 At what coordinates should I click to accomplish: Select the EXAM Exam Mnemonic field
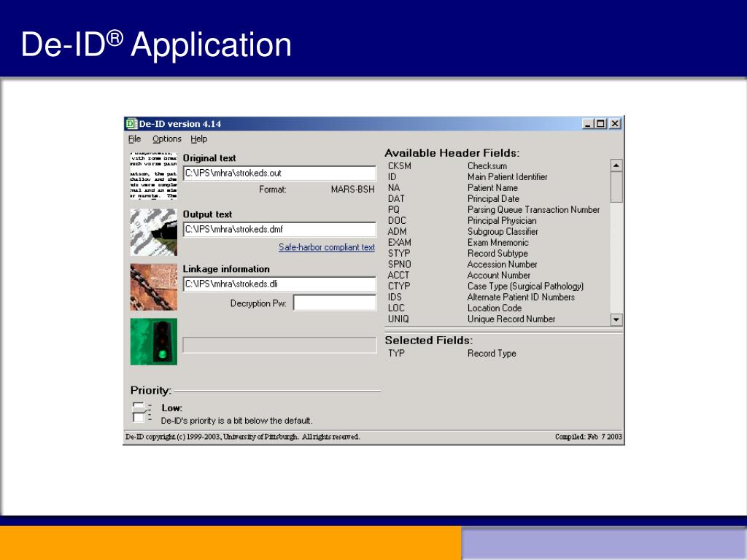(494, 242)
